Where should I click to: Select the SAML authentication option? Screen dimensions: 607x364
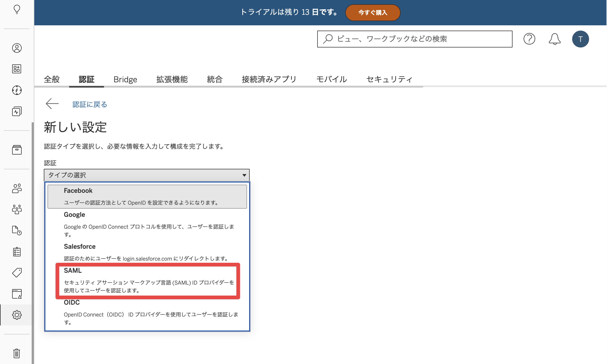[148, 280]
